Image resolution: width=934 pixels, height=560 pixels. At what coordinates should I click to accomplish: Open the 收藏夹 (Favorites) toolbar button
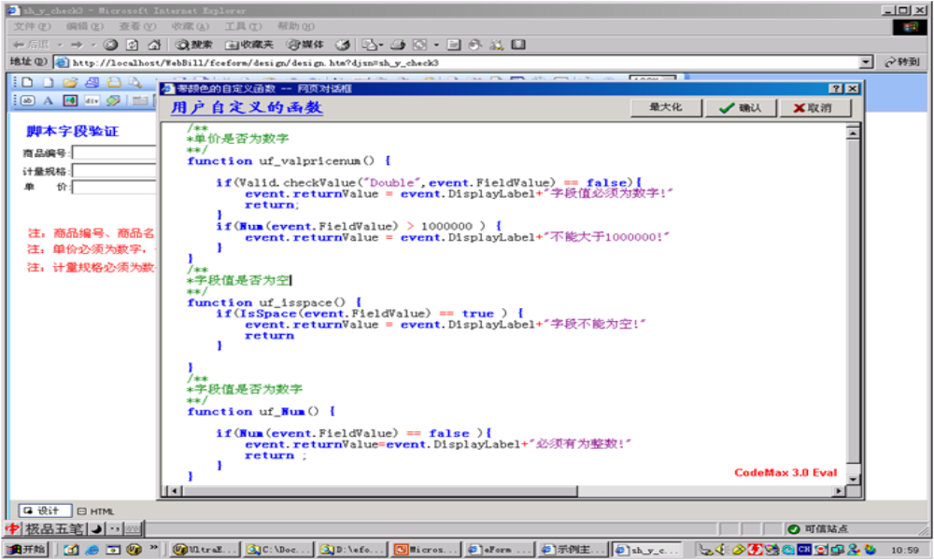click(x=249, y=45)
